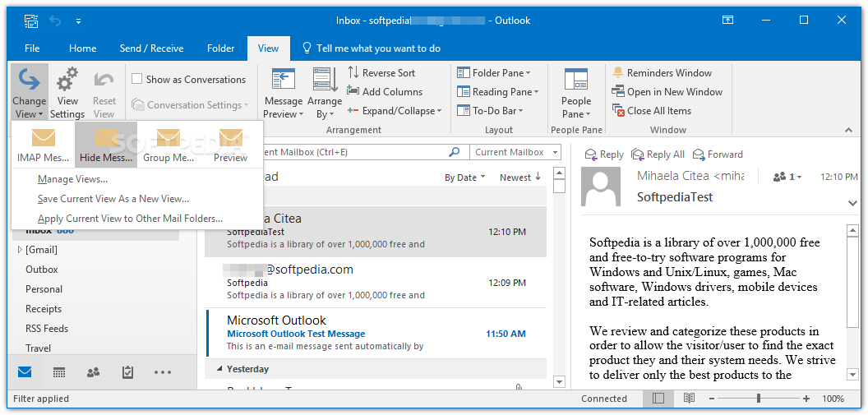This screenshot has width=868, height=415.
Task: Open the Calendar navigation icon
Action: click(59, 372)
